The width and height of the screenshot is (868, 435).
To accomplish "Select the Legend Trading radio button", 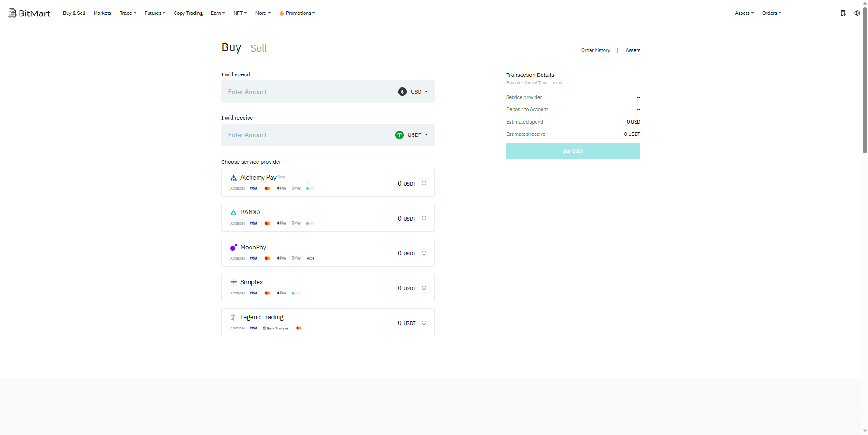I will pos(424,323).
